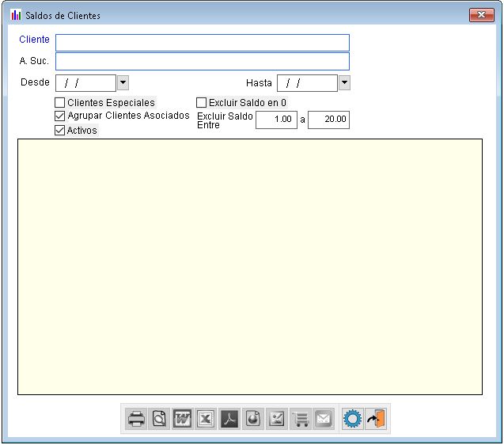Viewport: 504px width, 445px height.
Task: Send report by email envelope icon
Action: tap(323, 419)
